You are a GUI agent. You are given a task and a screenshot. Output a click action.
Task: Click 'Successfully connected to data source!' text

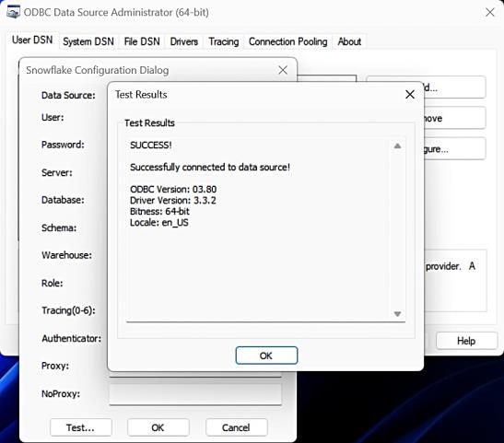click(x=210, y=167)
